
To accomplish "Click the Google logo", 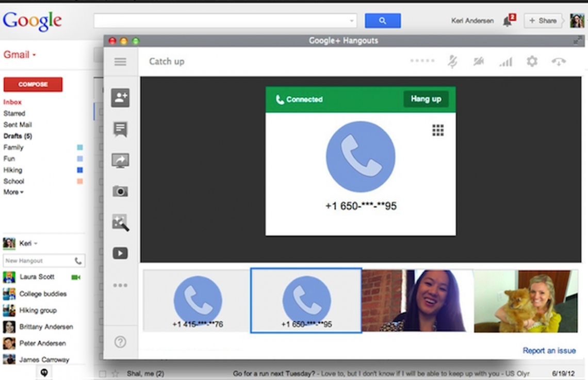I will click(32, 21).
